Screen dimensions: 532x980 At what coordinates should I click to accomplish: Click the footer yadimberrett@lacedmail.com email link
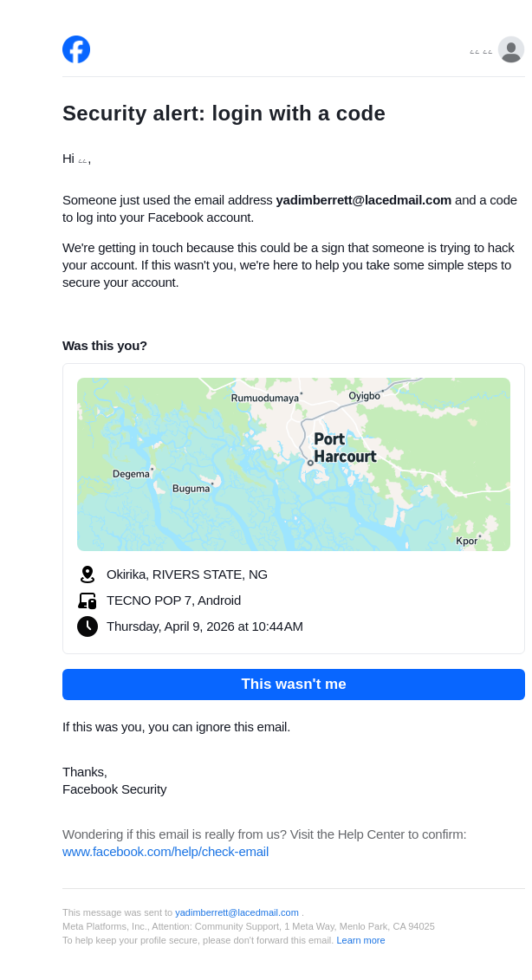click(x=237, y=912)
